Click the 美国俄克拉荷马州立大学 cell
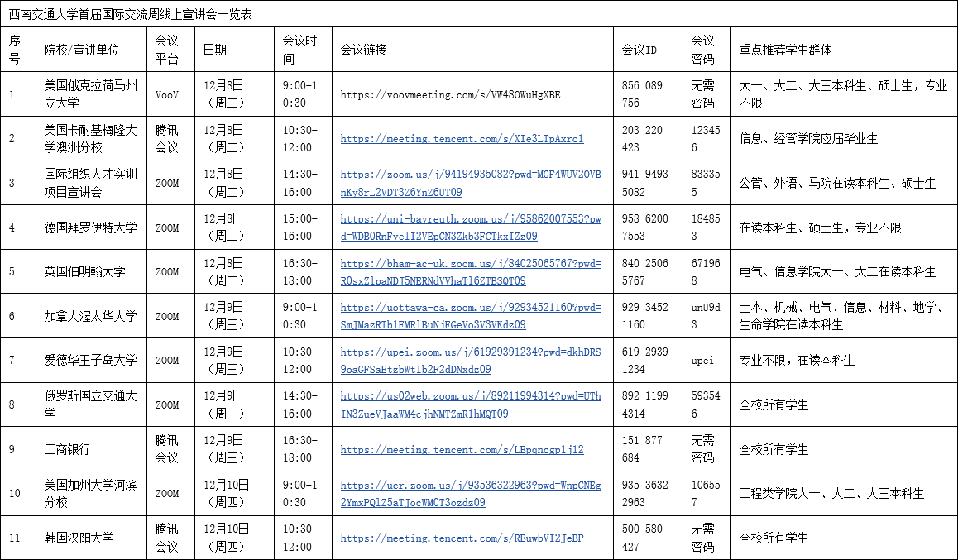This screenshot has width=958, height=560. pos(91,94)
